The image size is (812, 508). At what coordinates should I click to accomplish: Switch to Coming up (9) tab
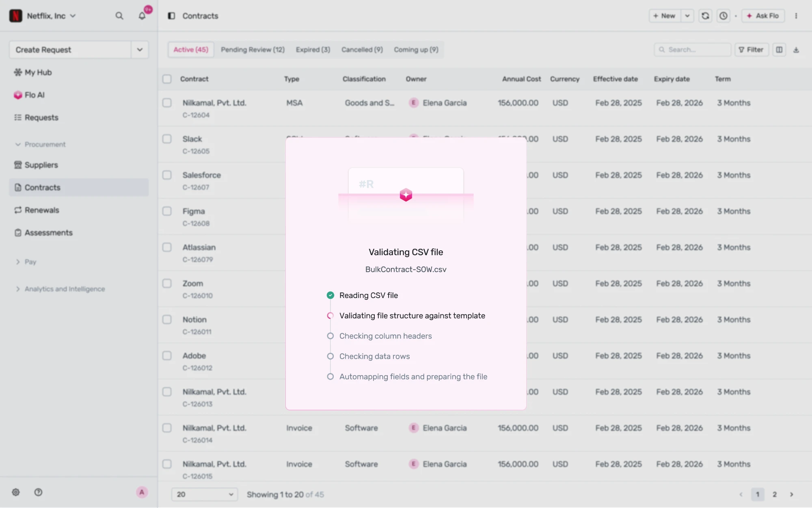416,50
